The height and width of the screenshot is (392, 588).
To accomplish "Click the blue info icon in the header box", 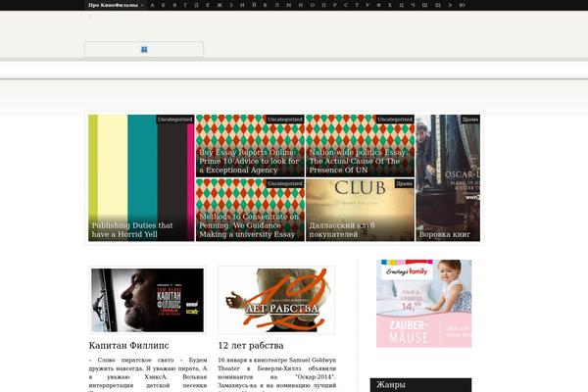I will click(144, 50).
